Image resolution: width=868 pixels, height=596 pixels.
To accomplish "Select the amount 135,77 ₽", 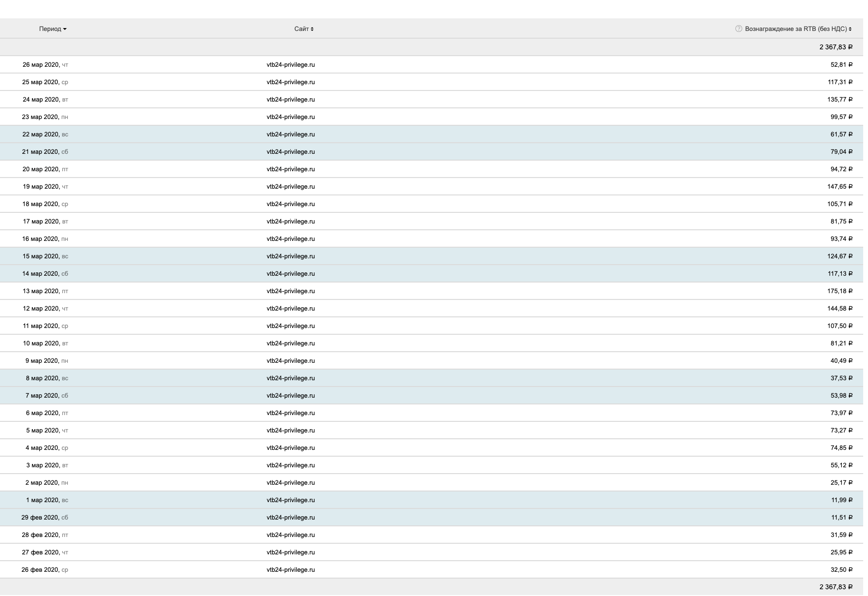I will [840, 100].
